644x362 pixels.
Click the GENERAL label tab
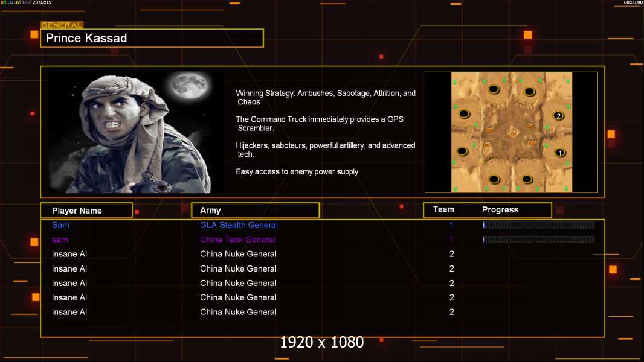(62, 25)
